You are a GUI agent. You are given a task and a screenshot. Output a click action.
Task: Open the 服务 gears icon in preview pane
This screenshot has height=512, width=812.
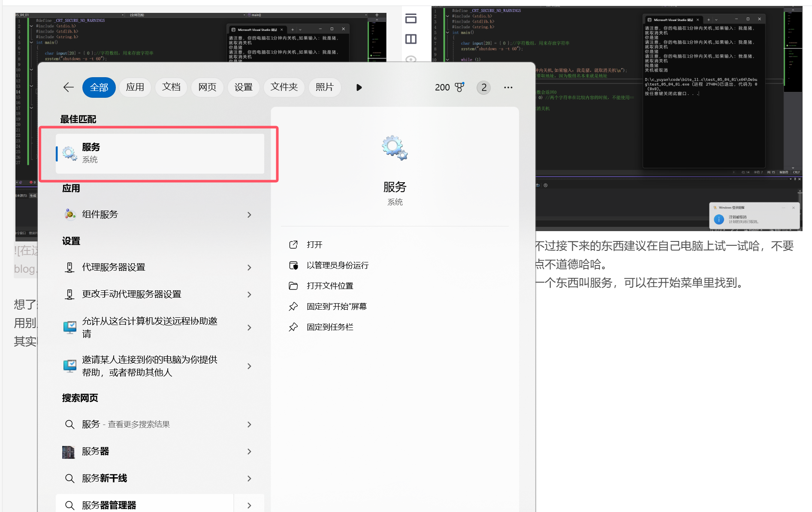[394, 148]
